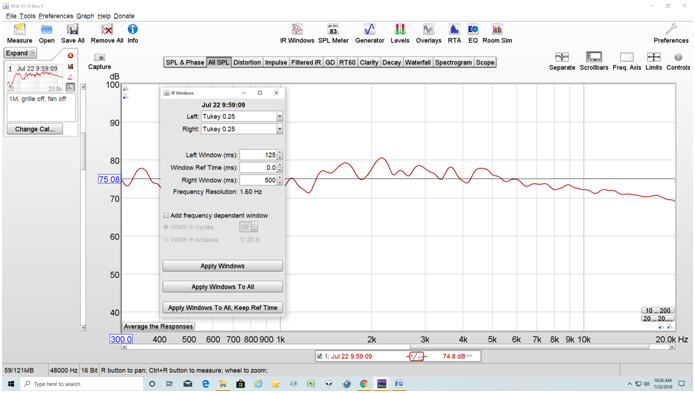The image size is (695, 393).
Task: Switch to the Waterfall tab
Action: [x=418, y=62]
